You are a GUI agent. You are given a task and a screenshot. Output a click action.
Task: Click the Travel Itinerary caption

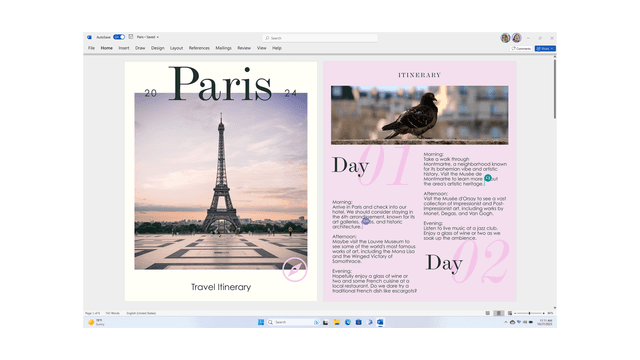pos(221,287)
